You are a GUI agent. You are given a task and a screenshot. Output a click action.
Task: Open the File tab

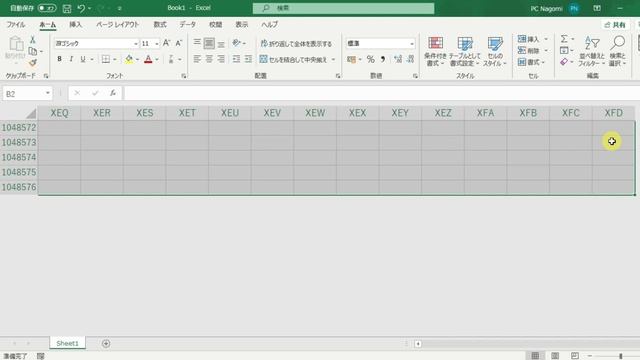pyautogui.click(x=16, y=24)
